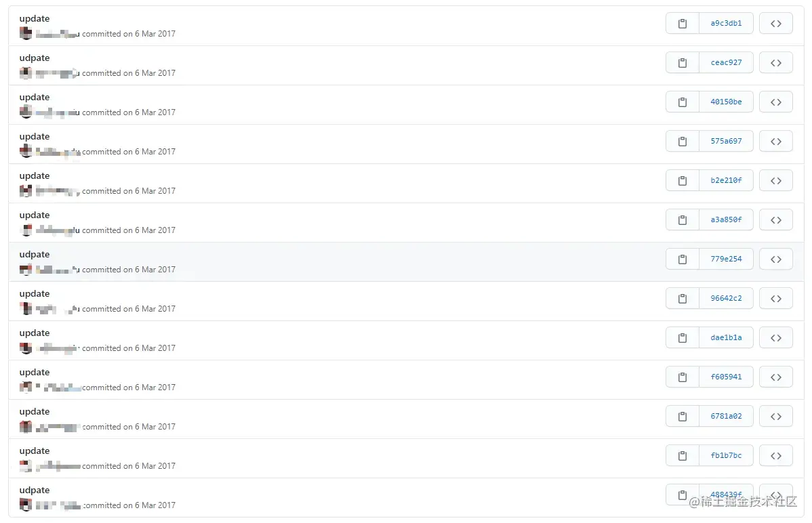This screenshot has height=523, width=812.
Task: Click the ceac927 commit hash link
Action: (x=726, y=62)
